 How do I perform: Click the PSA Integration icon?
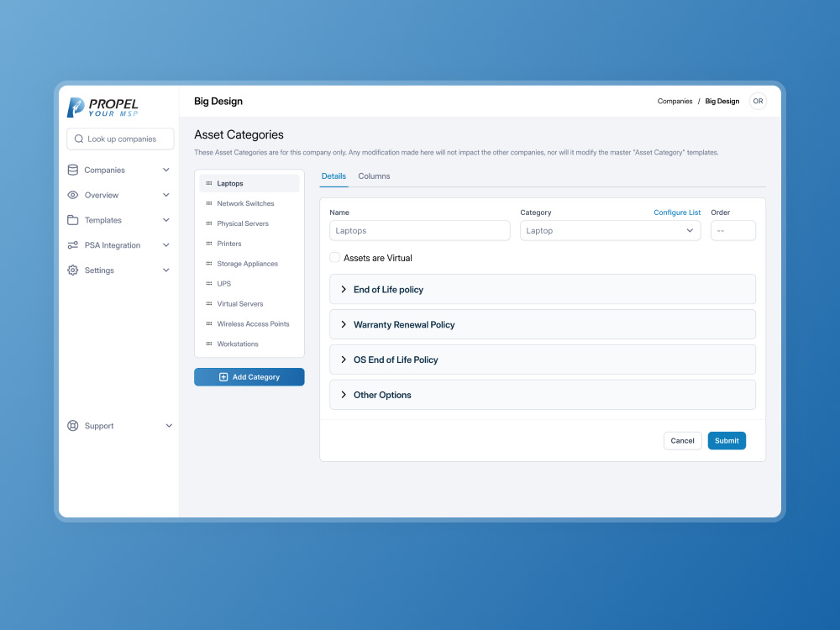pos(73,245)
